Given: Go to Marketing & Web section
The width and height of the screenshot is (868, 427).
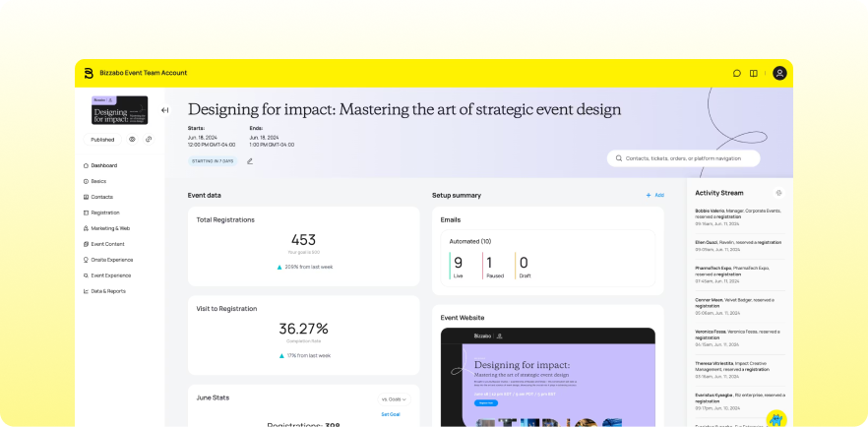Looking at the screenshot, I should tap(110, 228).
